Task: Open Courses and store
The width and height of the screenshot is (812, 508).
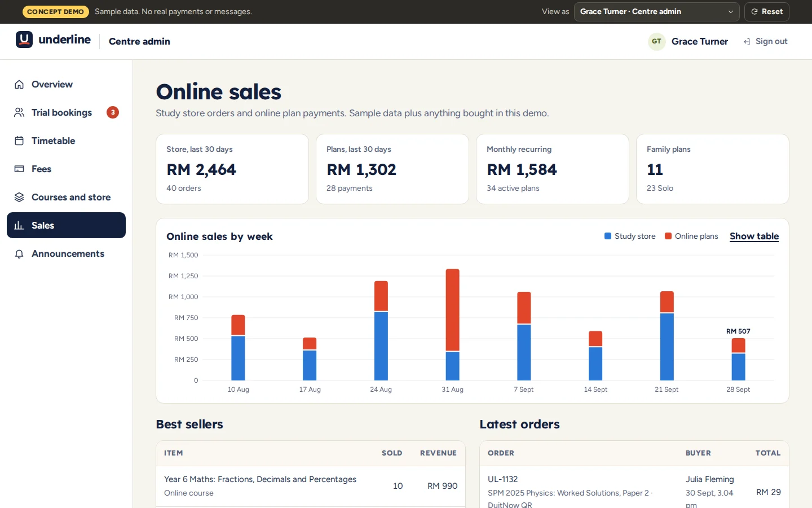Action: 66,197
